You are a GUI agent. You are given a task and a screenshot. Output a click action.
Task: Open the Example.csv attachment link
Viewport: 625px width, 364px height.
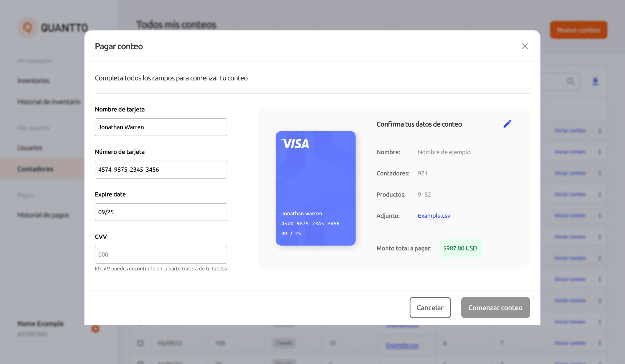434,216
